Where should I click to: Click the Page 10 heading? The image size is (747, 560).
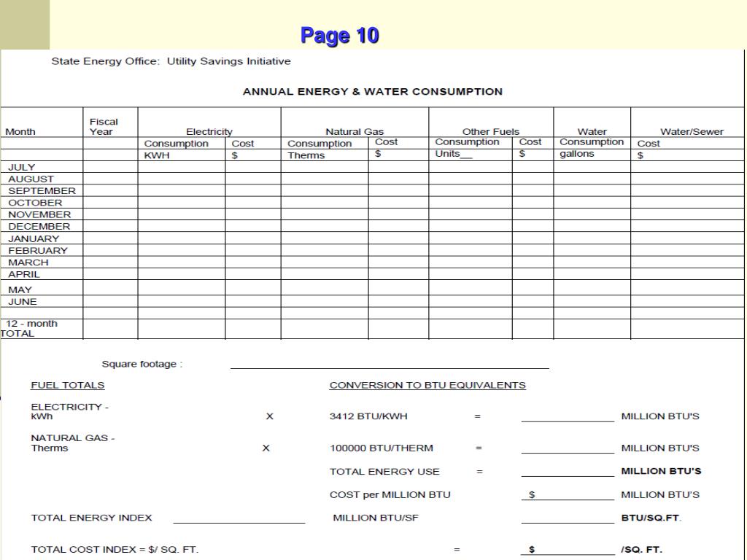[340, 36]
